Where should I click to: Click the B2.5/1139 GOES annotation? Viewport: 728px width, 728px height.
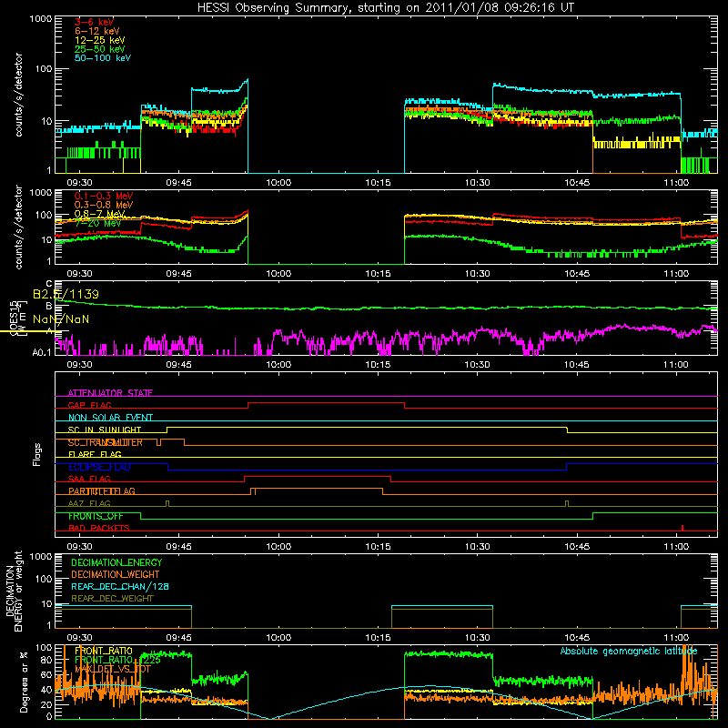point(66,294)
